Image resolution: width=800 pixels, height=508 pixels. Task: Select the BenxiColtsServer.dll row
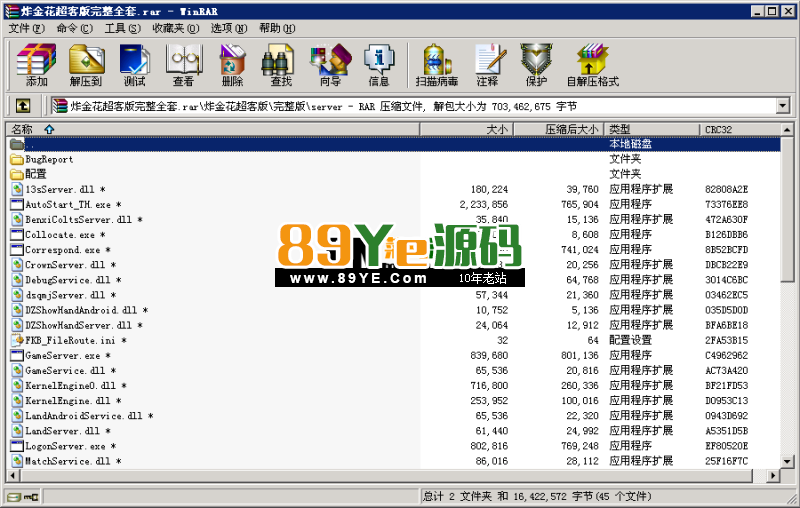tap(393, 220)
